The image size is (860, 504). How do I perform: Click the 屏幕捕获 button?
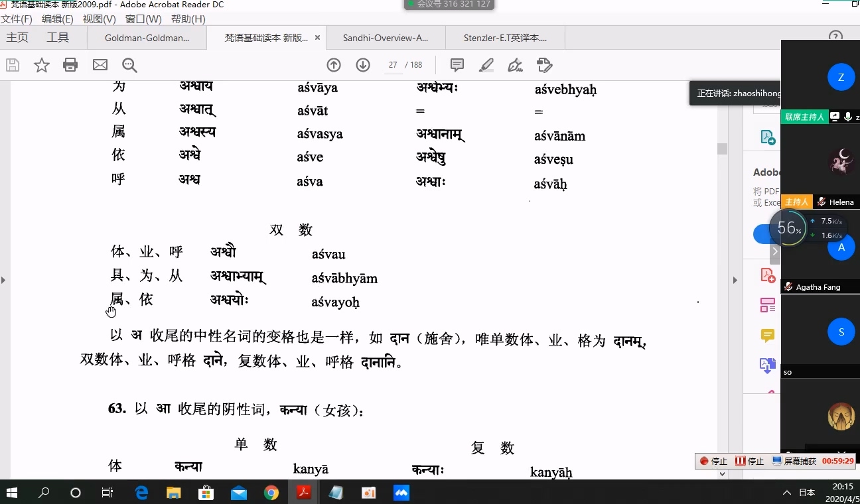pyautogui.click(x=794, y=461)
